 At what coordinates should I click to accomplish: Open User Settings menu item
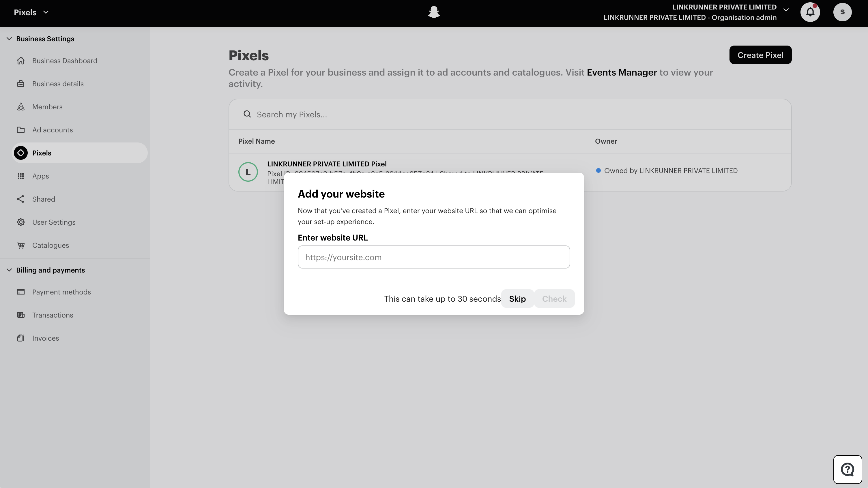[54, 222]
